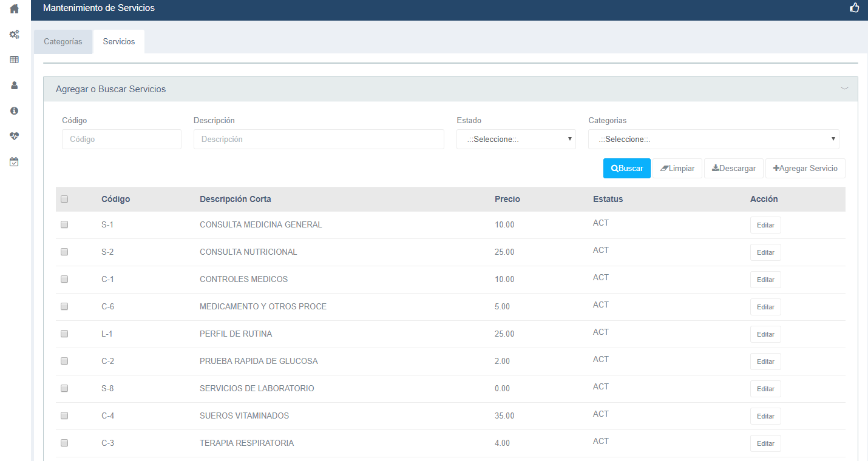Viewport: 868px width, 461px height.
Task: Click the price 5.00
Action: coord(502,306)
